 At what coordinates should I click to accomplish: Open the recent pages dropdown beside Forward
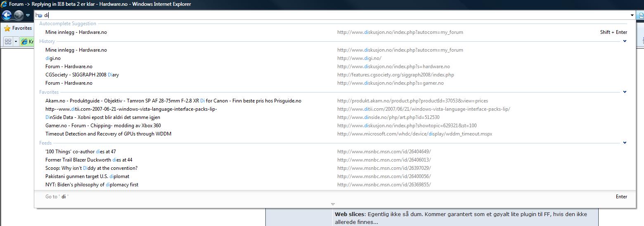click(x=28, y=15)
